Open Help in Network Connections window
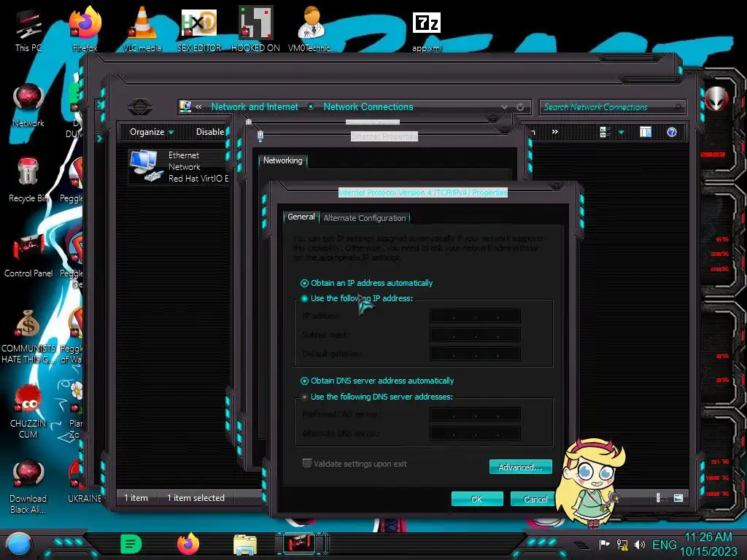Screen dimensions: 747x560 (x=672, y=132)
